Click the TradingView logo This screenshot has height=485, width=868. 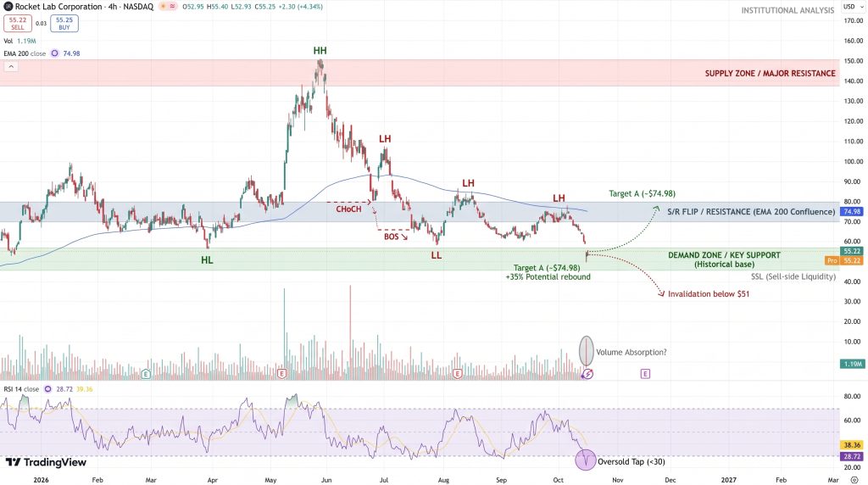46,462
